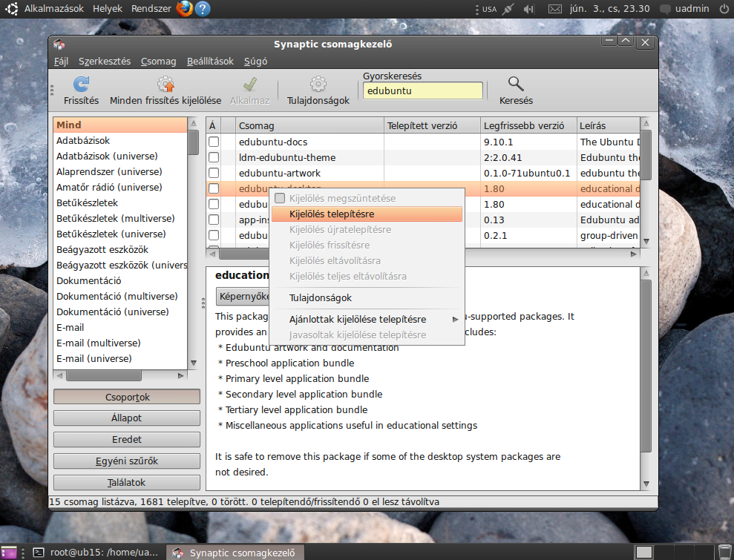Click the Minden frissítés kijelölése icon
The width and height of the screenshot is (734, 560).
tap(166, 85)
